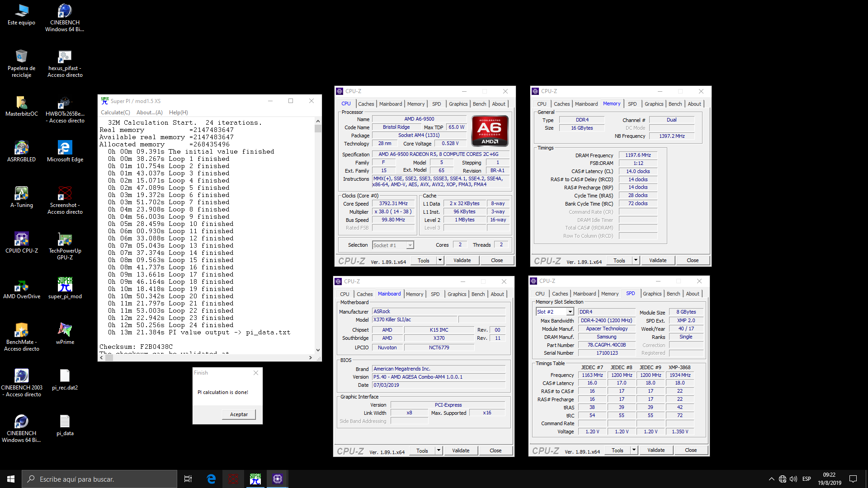This screenshot has width=868, height=488.
Task: Click Core Speed value 3792.31 MHz
Action: pos(393,204)
